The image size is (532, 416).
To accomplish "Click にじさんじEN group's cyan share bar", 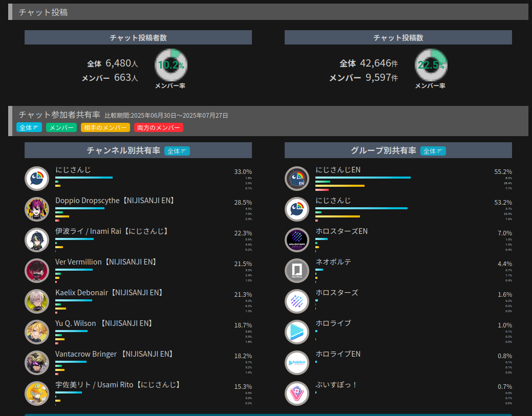I will point(363,178).
